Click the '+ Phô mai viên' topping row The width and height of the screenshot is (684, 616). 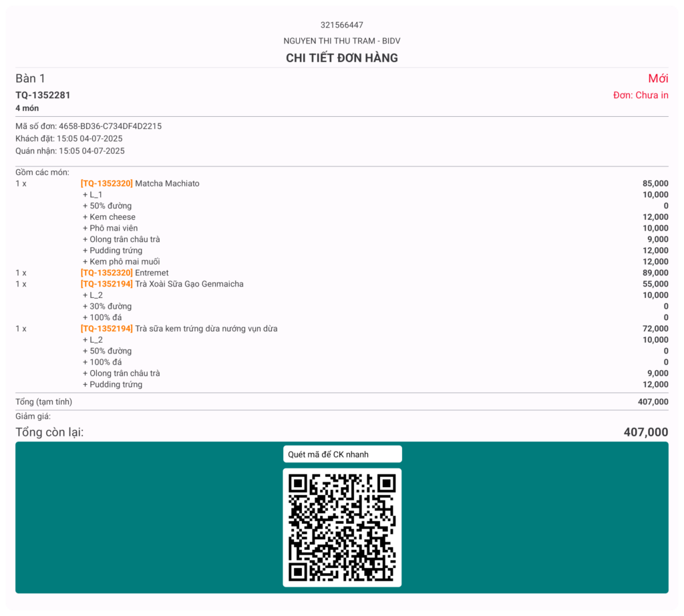pos(110,228)
